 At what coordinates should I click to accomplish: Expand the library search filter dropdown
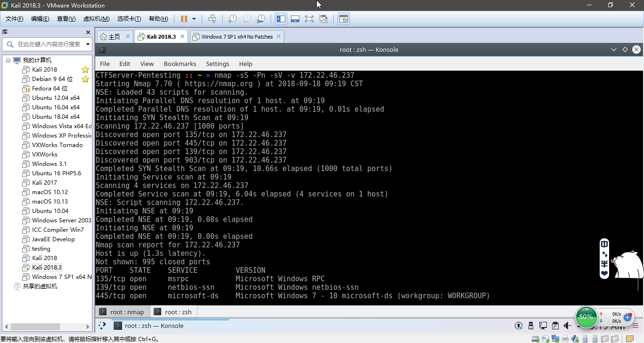click(x=88, y=44)
